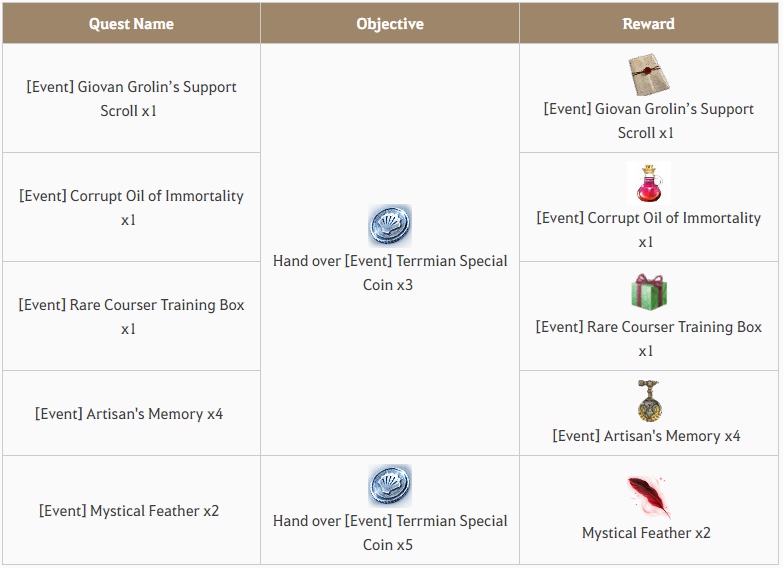This screenshot has height=568, width=783.
Task: Click the red Corrupt Oil of Immortality potion icon
Action: point(649,183)
